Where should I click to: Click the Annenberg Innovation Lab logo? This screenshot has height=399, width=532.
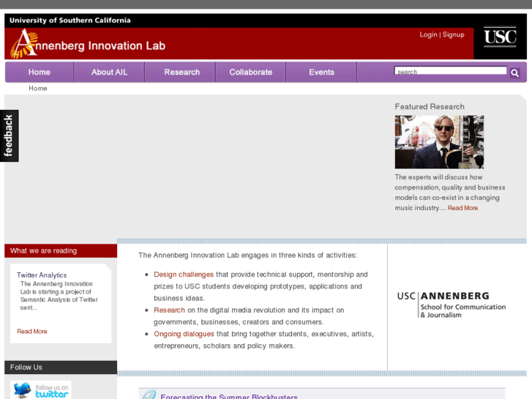pyautogui.click(x=88, y=43)
